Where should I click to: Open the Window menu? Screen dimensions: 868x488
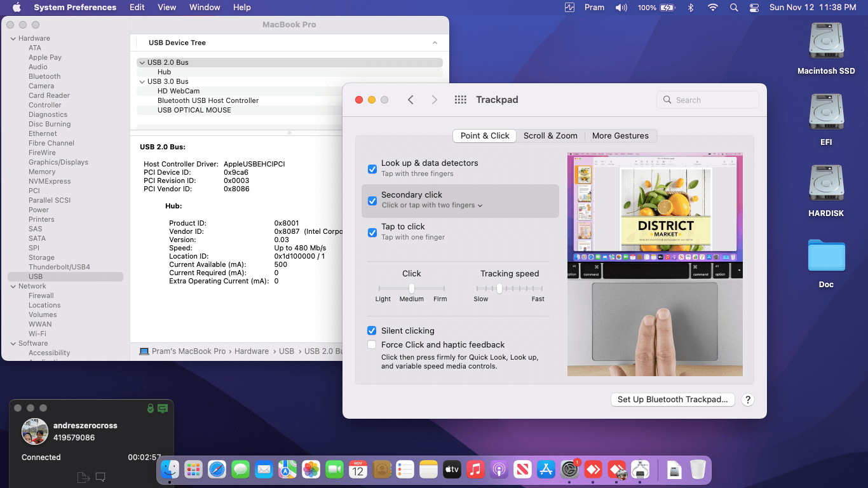click(x=205, y=8)
